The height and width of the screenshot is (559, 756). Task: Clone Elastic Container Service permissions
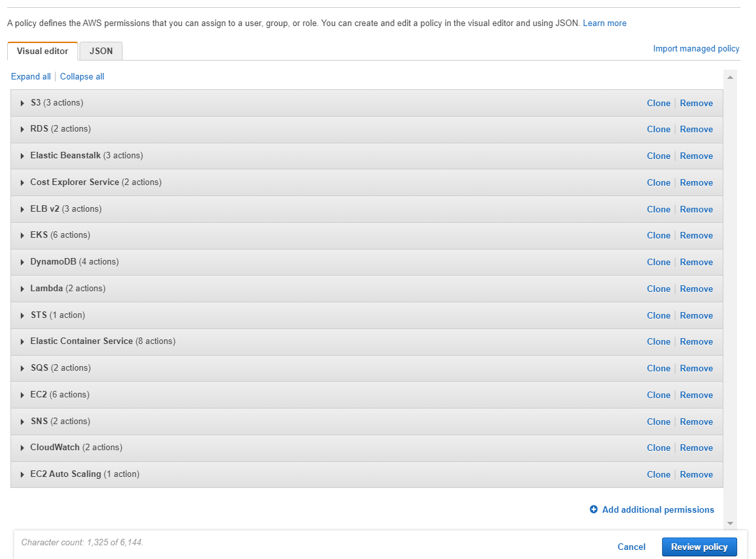659,341
